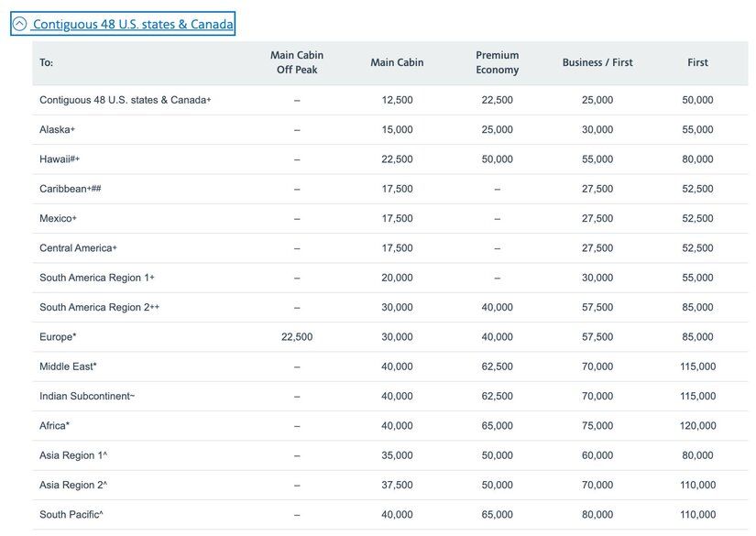The height and width of the screenshot is (536, 756).
Task: Click the circled chevron-up icon beside section title
Action: point(20,24)
